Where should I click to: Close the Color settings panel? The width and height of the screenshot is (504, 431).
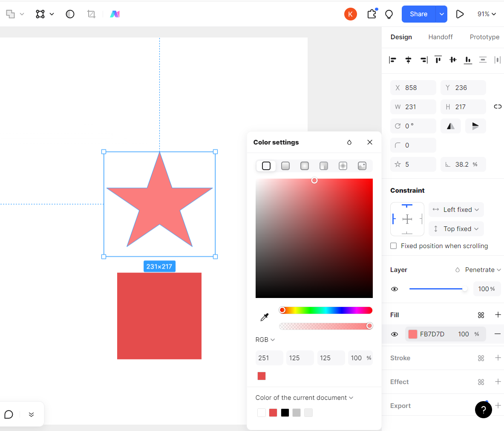pos(370,142)
